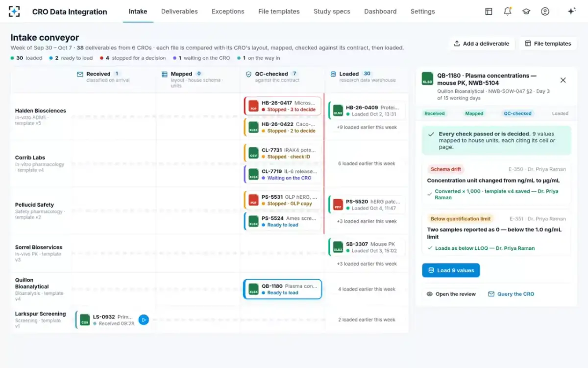Screen dimensions: 588x368
Task: Open the SB-3307 Mouse PK card
Action: point(367,247)
